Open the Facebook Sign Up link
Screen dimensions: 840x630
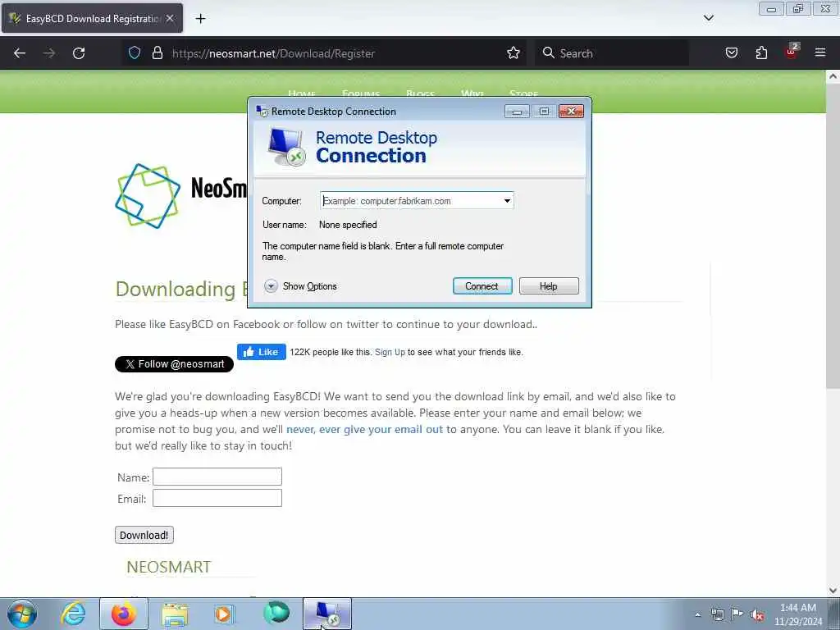pos(390,352)
